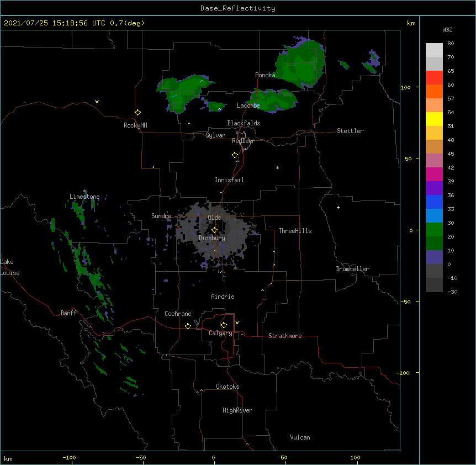Viewport: 476px width, 465px height.
Task: Click the ThreeHills label
Action: point(295,231)
